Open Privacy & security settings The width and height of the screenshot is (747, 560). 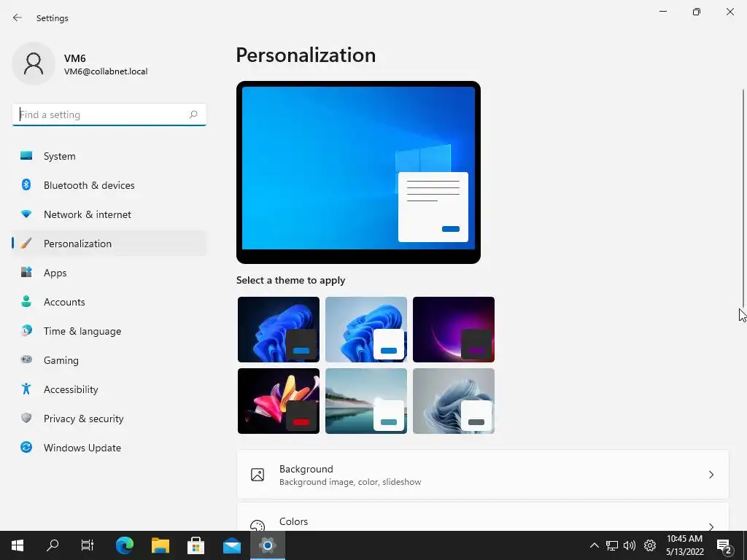(109, 418)
